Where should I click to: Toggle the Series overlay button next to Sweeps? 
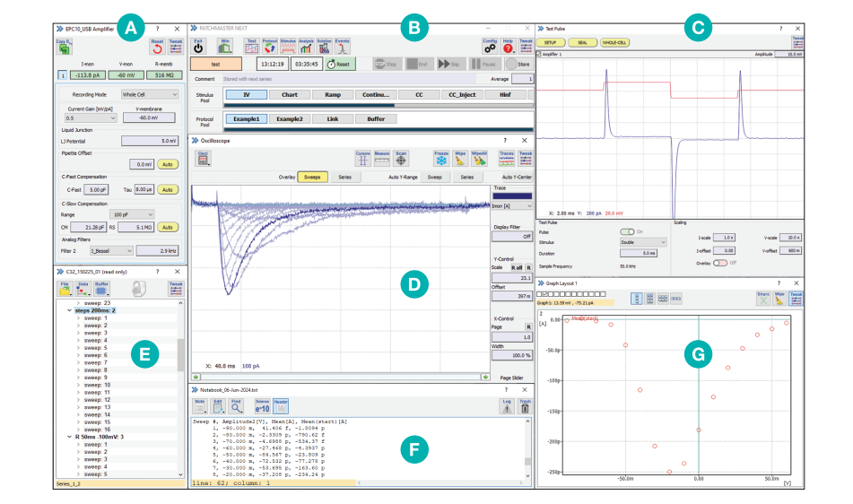pyautogui.click(x=345, y=178)
